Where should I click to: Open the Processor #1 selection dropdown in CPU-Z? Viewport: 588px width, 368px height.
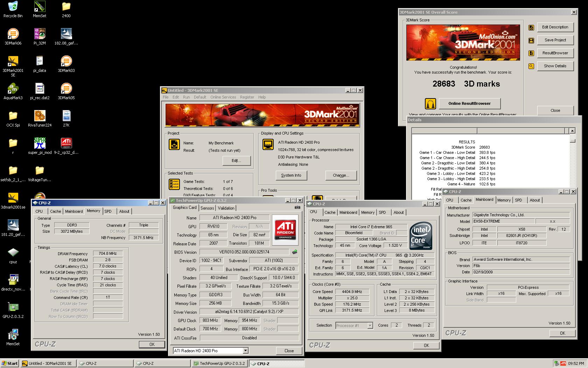click(x=370, y=326)
